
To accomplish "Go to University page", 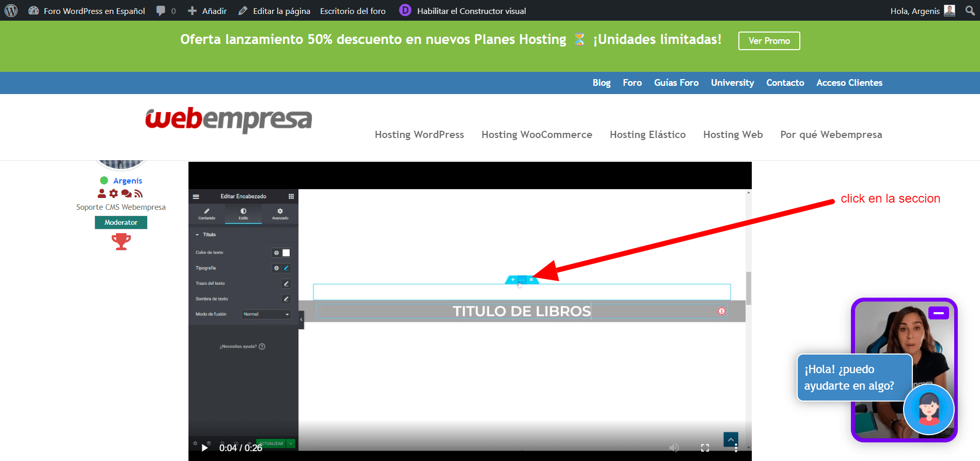I will pos(732,83).
